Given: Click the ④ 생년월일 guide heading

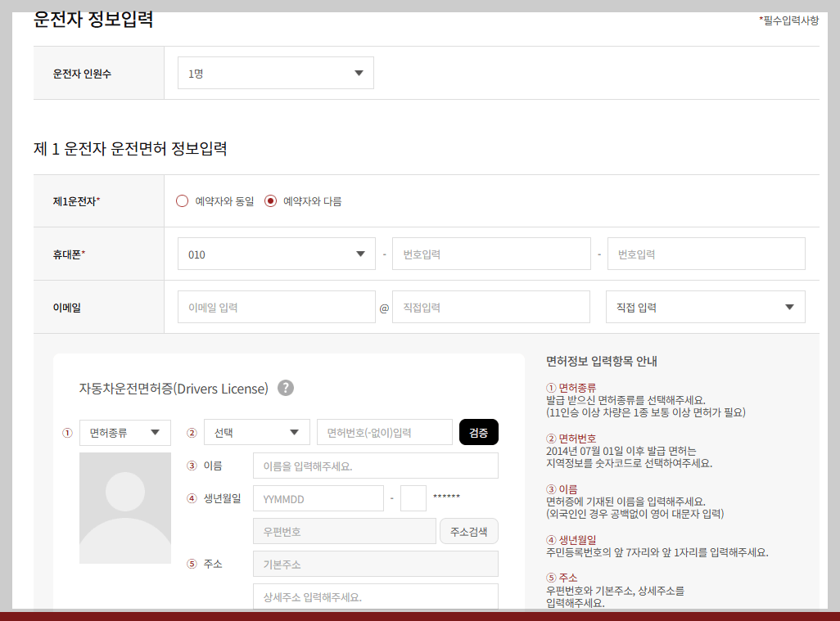Looking at the screenshot, I should point(571,540).
